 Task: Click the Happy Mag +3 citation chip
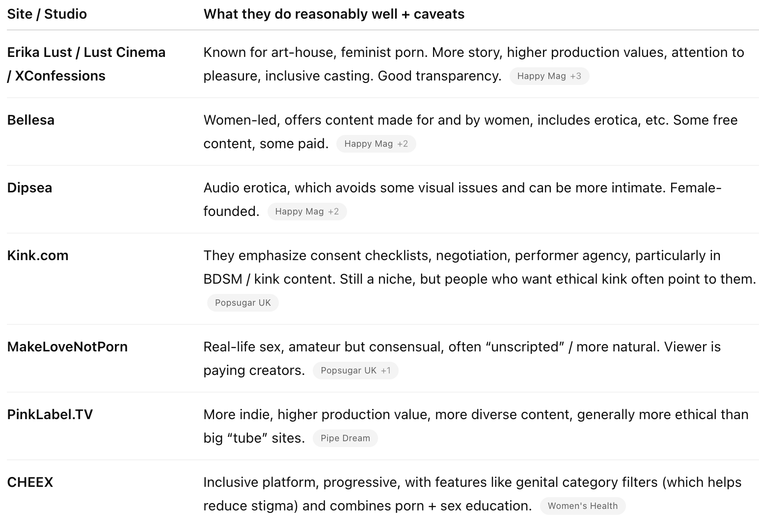pos(549,76)
